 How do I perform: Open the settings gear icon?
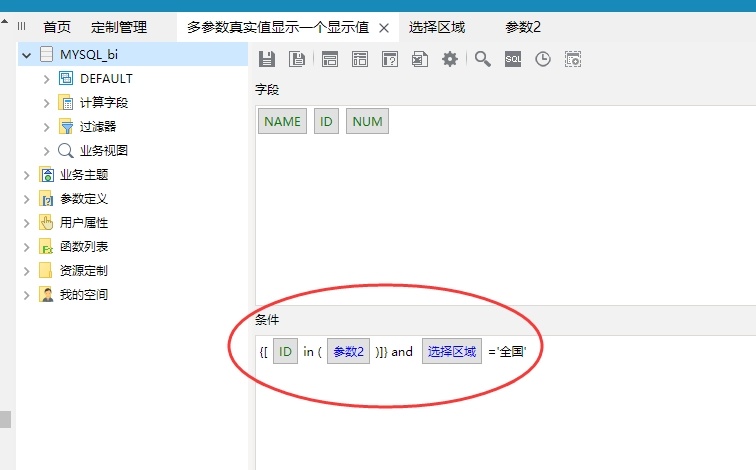tap(450, 59)
